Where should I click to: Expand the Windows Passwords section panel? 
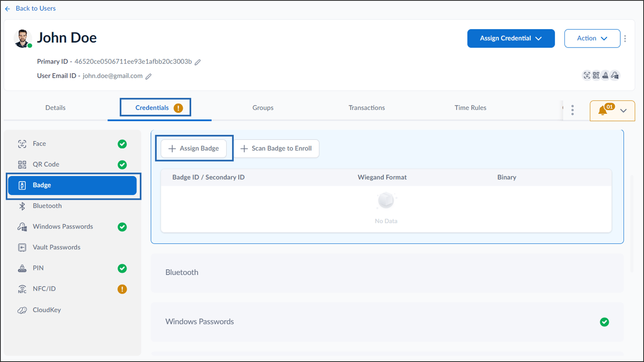(387, 322)
